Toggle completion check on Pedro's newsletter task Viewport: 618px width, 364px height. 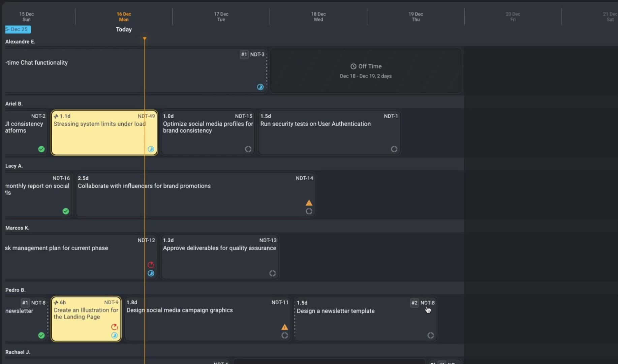(41, 335)
